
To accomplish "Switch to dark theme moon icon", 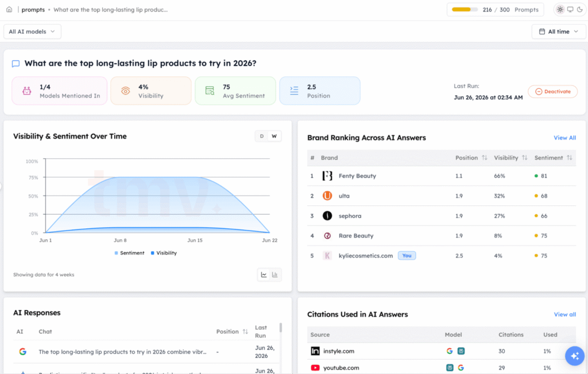I will coord(580,9).
